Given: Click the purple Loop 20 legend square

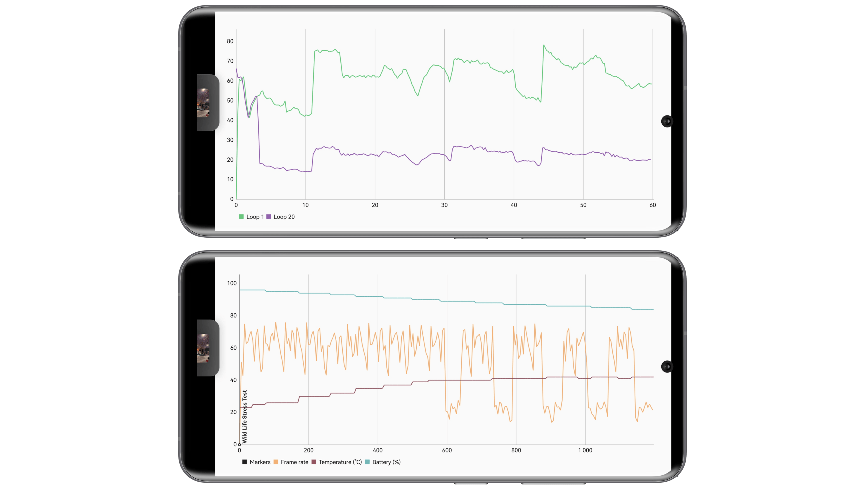Looking at the screenshot, I should click(x=269, y=217).
